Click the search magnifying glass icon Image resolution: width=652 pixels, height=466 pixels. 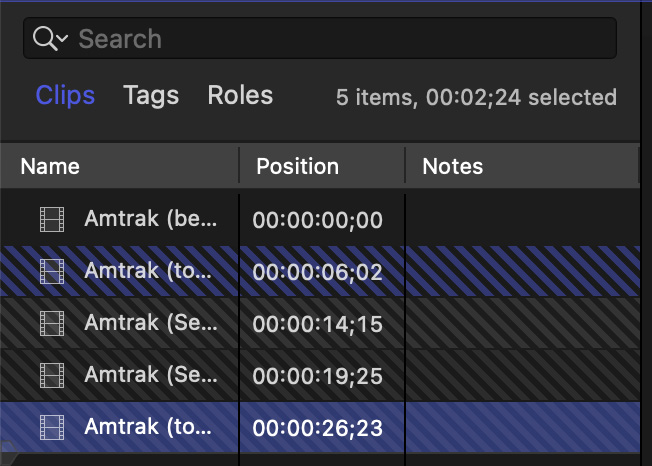43,39
